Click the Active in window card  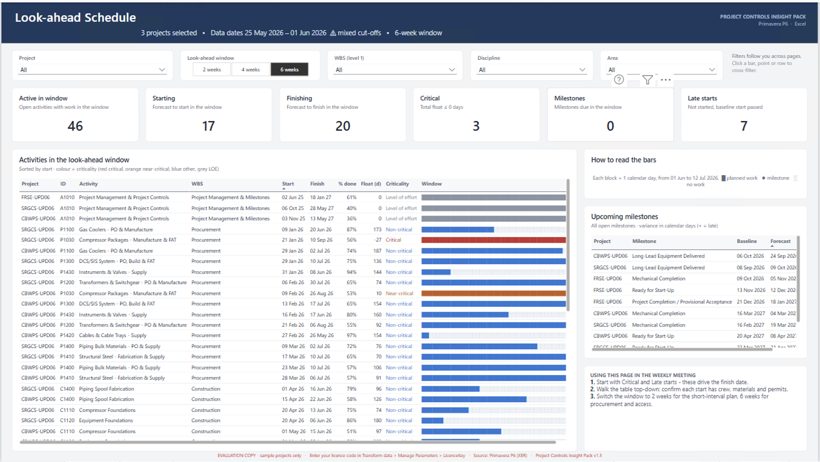click(x=75, y=115)
